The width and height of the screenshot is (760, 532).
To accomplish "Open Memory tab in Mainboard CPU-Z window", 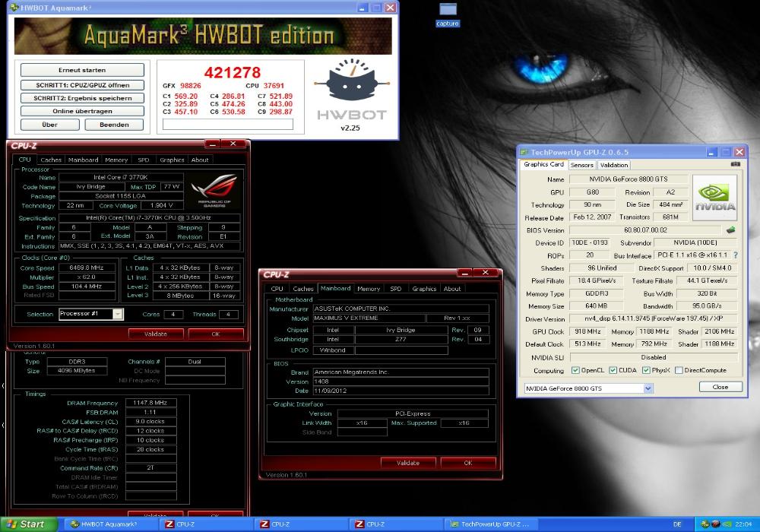I will [x=369, y=289].
